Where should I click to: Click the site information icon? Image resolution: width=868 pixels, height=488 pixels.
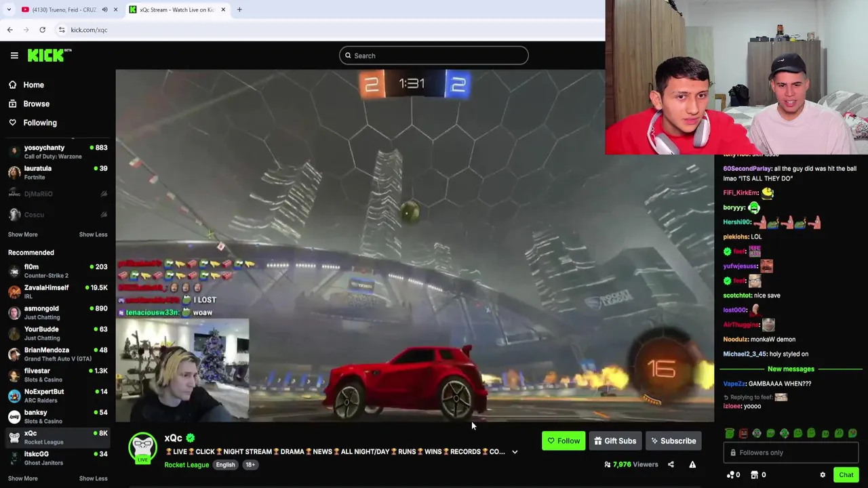click(62, 30)
